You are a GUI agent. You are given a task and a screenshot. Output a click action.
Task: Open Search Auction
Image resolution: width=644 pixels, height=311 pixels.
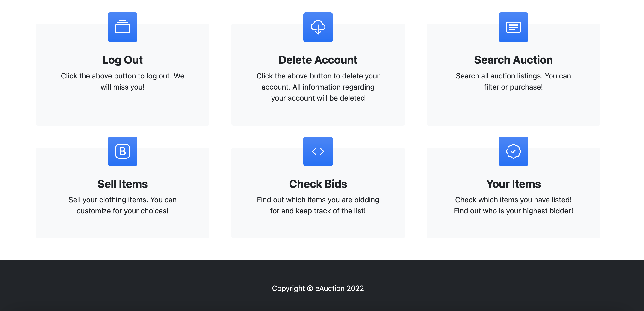[513, 60]
